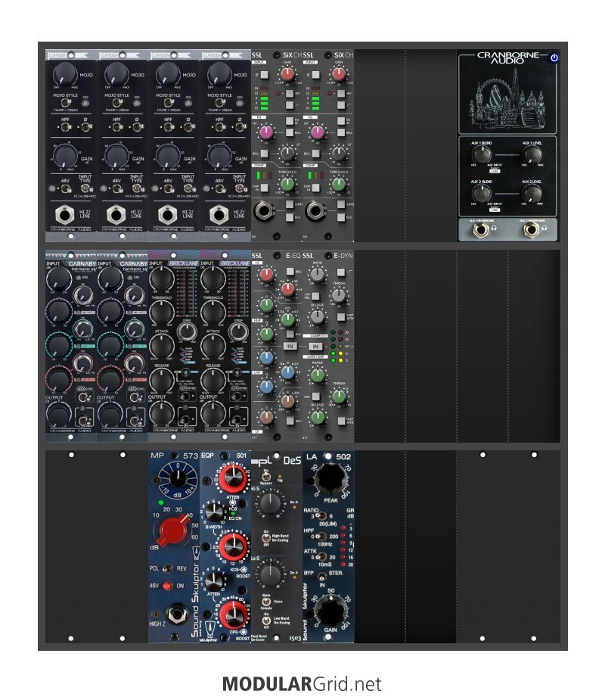Click red GAIN knob on left SSL SiX CH
This screenshot has width=605, height=700.
[287, 73]
